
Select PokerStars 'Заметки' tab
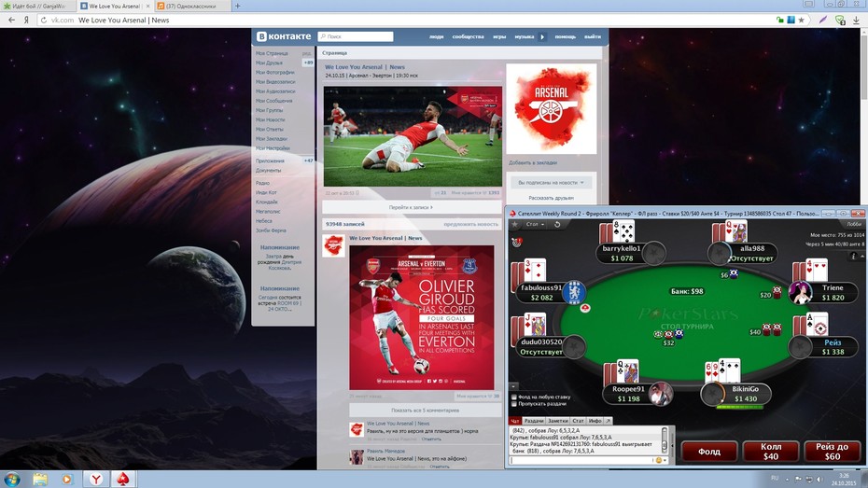click(558, 421)
